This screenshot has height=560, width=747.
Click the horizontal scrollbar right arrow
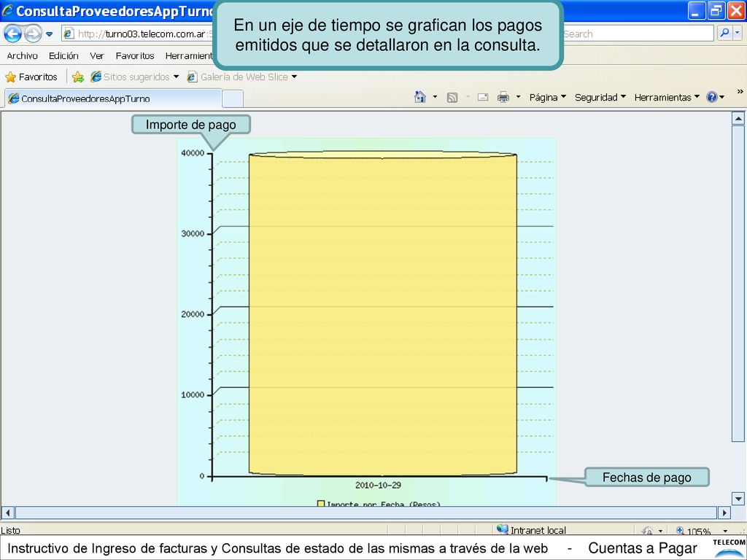tap(724, 513)
